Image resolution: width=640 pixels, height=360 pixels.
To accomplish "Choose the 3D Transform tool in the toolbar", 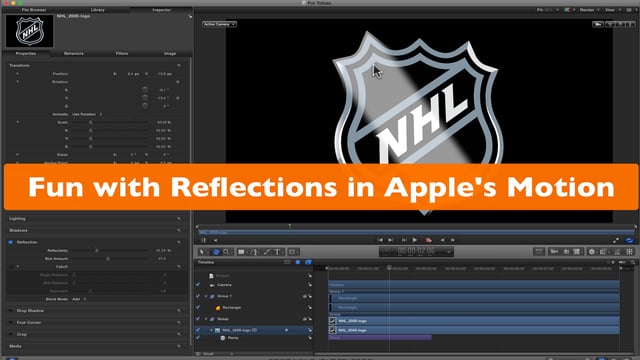I will [216, 252].
